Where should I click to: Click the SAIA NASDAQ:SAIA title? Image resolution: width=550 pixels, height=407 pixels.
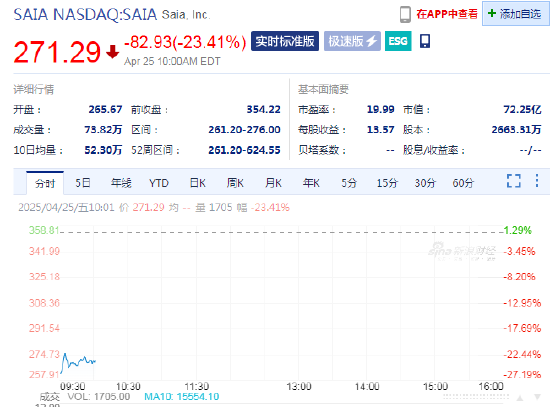coord(85,15)
